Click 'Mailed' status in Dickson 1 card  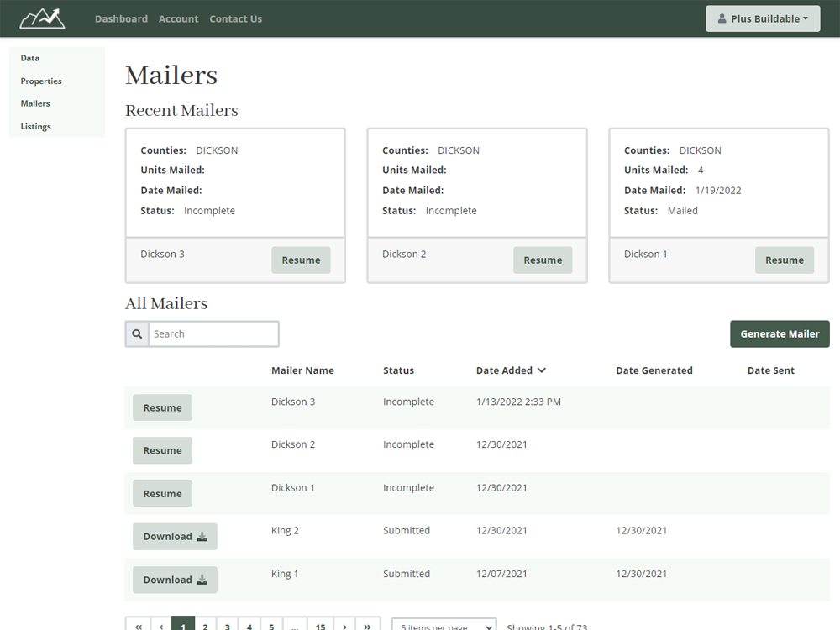pyautogui.click(x=682, y=211)
